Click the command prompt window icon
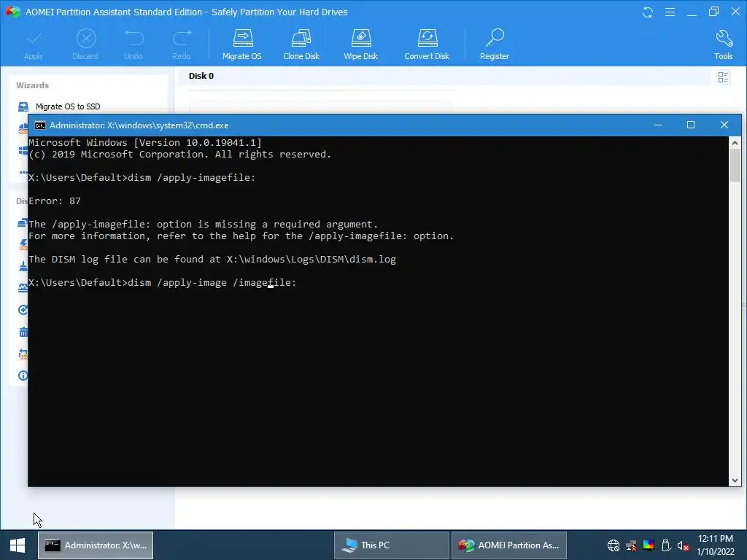The height and width of the screenshot is (560, 747). (x=40, y=125)
